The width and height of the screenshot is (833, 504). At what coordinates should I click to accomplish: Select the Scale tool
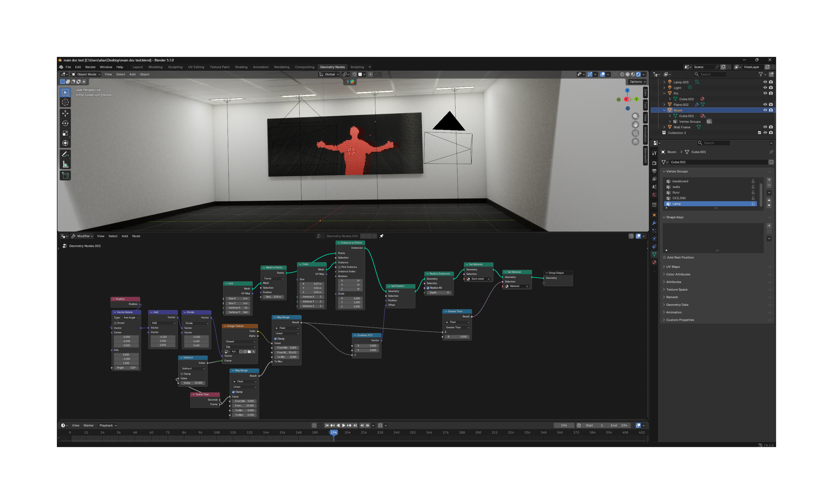65,134
